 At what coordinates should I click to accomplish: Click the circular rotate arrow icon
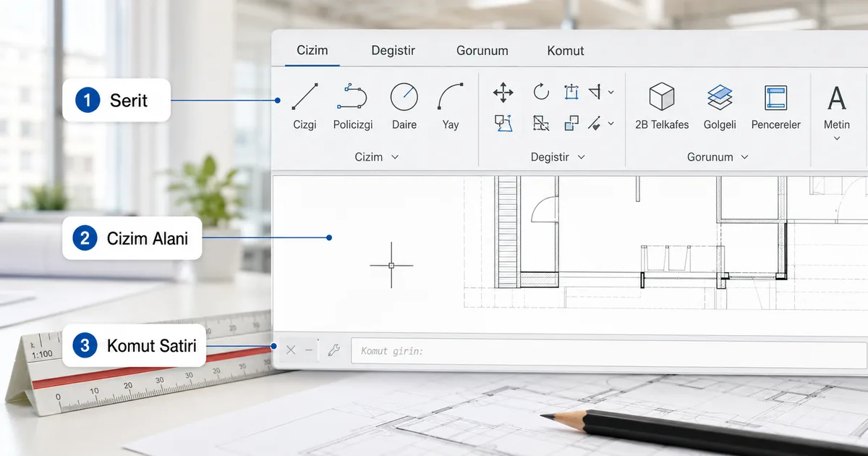pos(541,91)
